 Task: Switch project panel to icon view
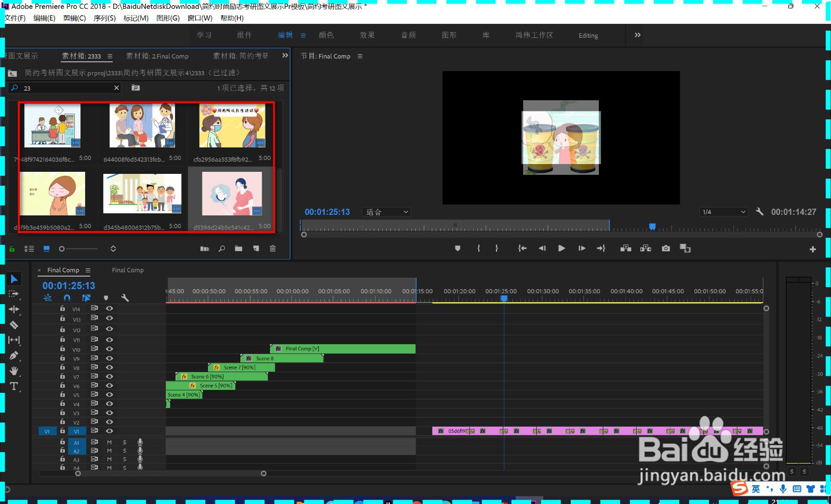[x=47, y=249]
